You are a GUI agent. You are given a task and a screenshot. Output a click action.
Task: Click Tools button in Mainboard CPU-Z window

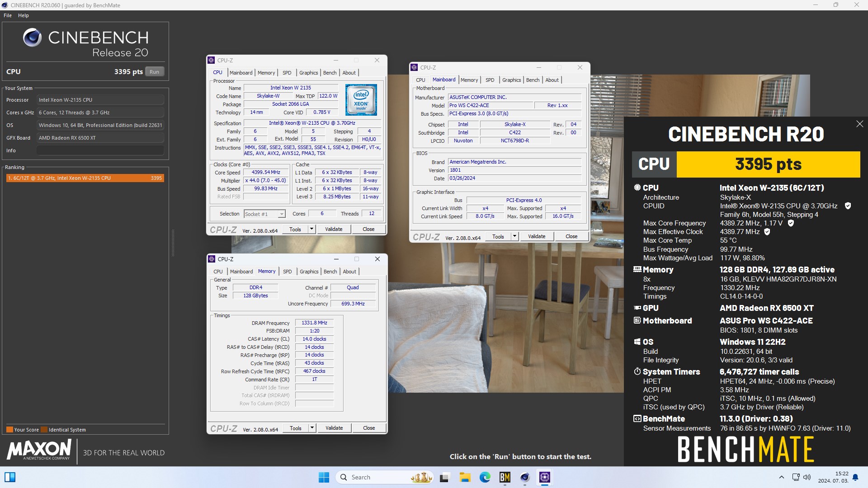498,236
